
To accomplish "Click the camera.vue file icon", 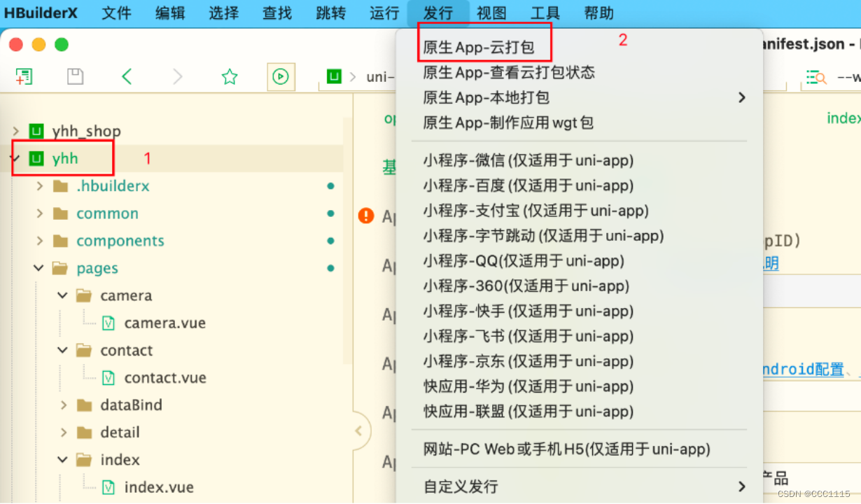I will pyautogui.click(x=108, y=323).
